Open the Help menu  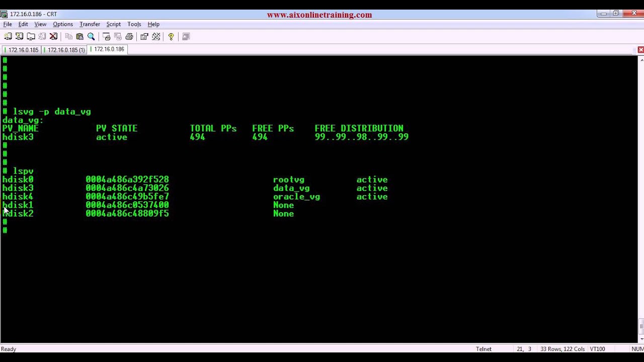(153, 24)
